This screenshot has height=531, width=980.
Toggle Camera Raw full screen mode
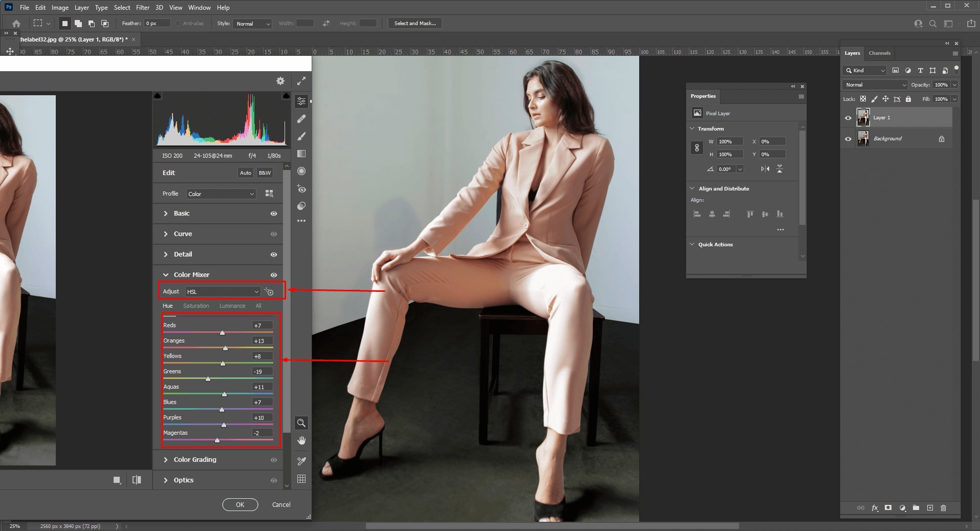coord(301,81)
